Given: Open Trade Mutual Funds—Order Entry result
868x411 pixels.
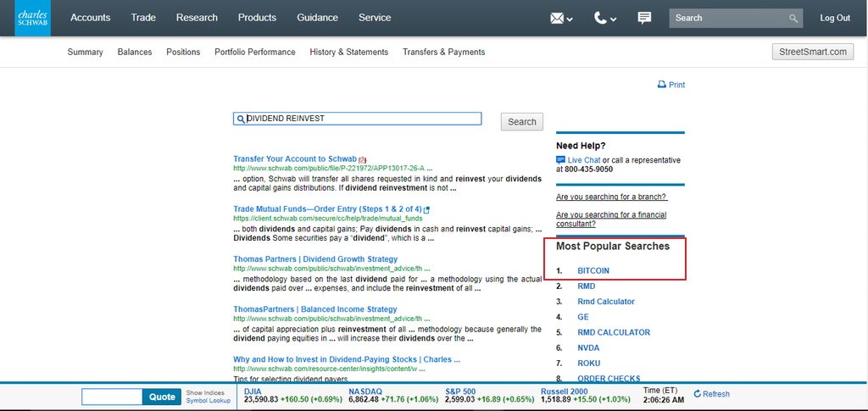Looking at the screenshot, I should click(x=327, y=209).
